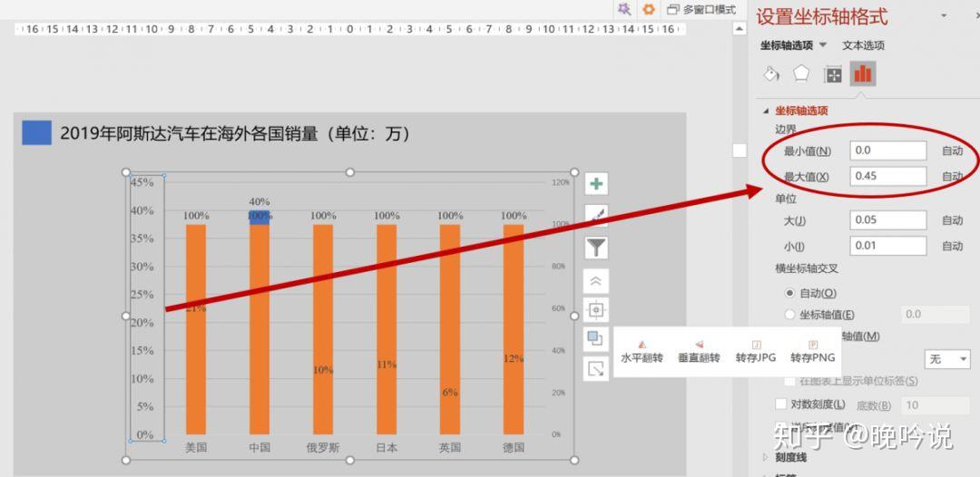Click the green plus Chart Elements button

coord(596,183)
